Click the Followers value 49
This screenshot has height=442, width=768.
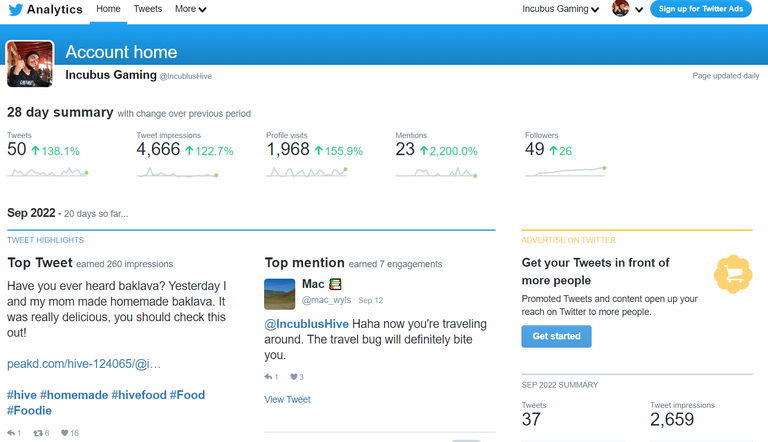point(534,149)
